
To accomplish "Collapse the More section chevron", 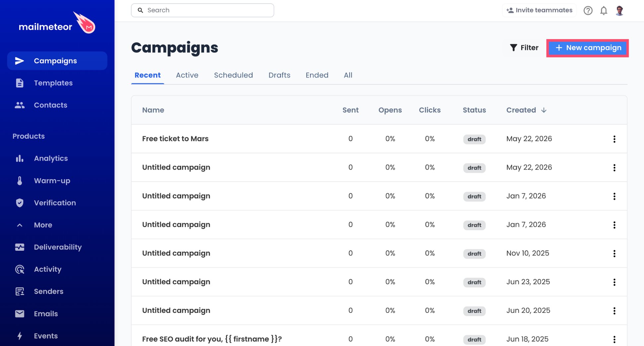I will tap(20, 225).
